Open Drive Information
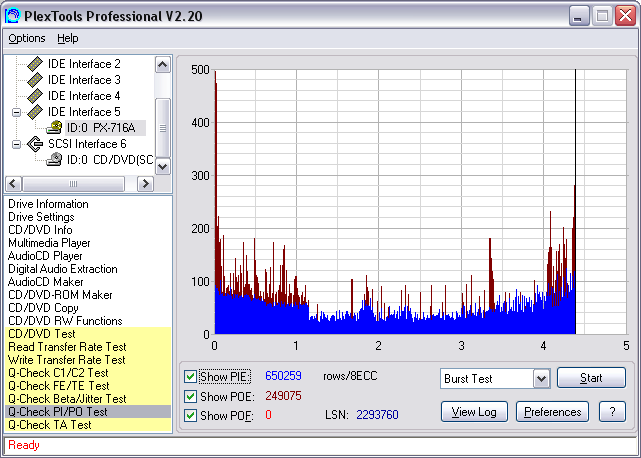The height and width of the screenshot is (458, 641). pos(48,204)
